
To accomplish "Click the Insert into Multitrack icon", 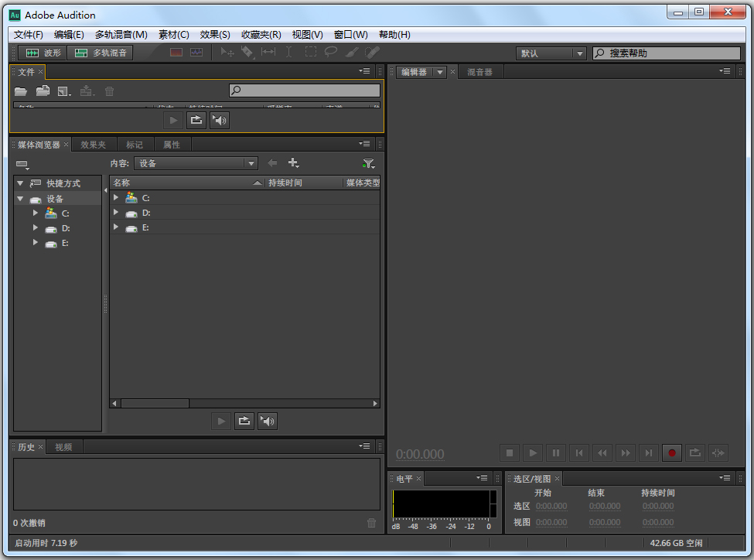I will tap(87, 91).
